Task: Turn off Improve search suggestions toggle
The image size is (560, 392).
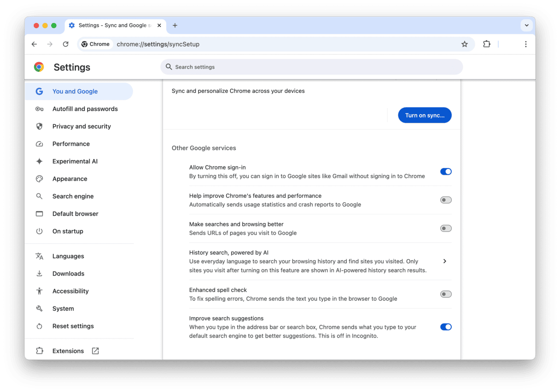Action: pos(445,327)
